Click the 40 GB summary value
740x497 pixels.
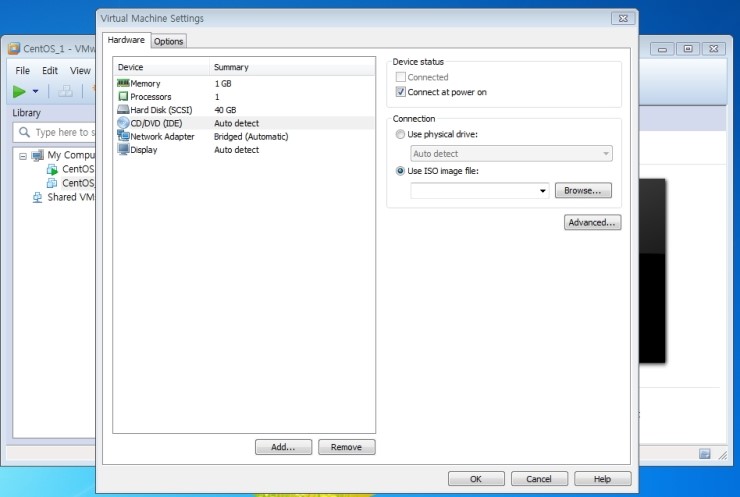225,110
